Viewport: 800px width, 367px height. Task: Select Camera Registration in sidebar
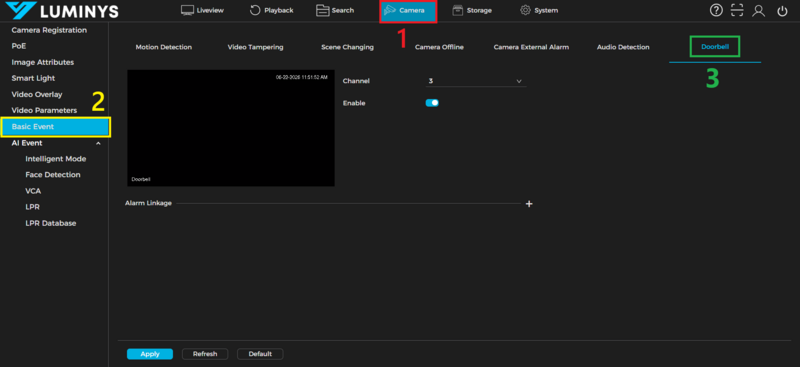[49, 30]
